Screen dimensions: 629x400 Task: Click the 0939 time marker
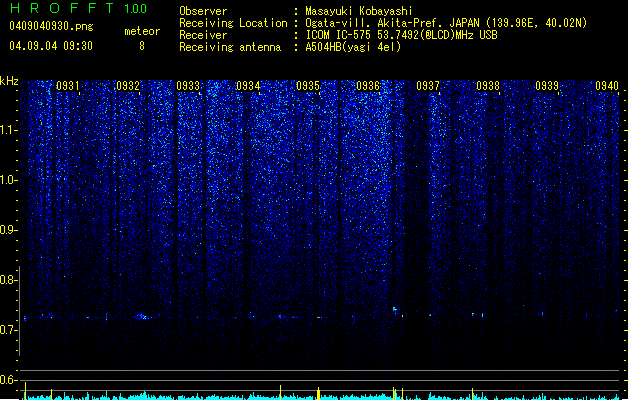[x=547, y=85]
